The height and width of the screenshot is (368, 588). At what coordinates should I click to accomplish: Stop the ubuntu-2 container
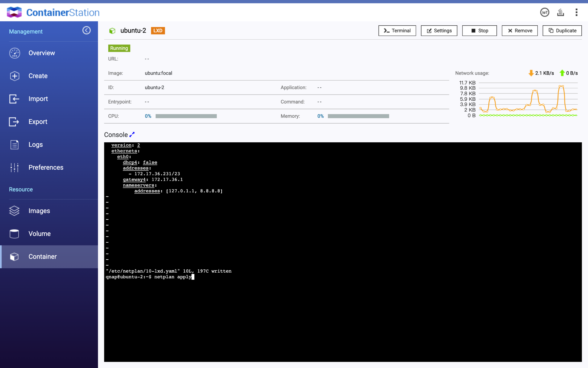479,31
